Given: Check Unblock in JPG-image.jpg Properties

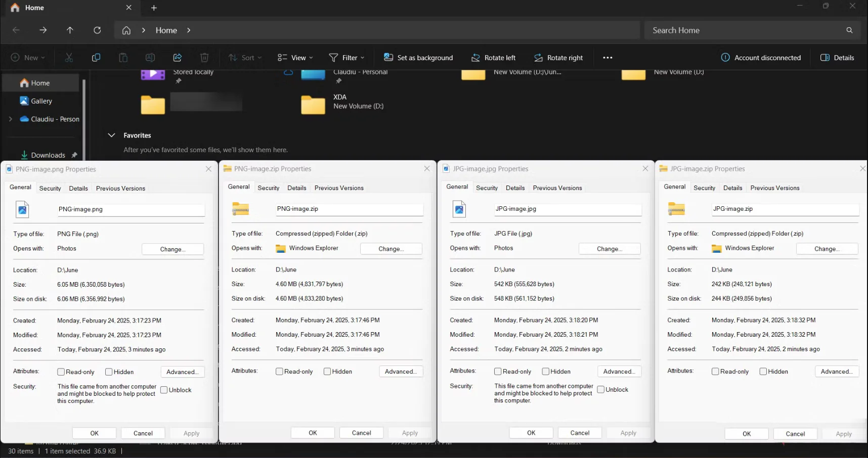Looking at the screenshot, I should [x=601, y=390].
